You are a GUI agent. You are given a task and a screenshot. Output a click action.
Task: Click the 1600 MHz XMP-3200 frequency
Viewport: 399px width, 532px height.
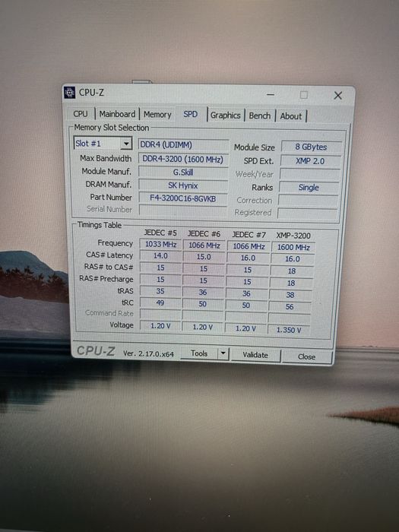coord(293,247)
